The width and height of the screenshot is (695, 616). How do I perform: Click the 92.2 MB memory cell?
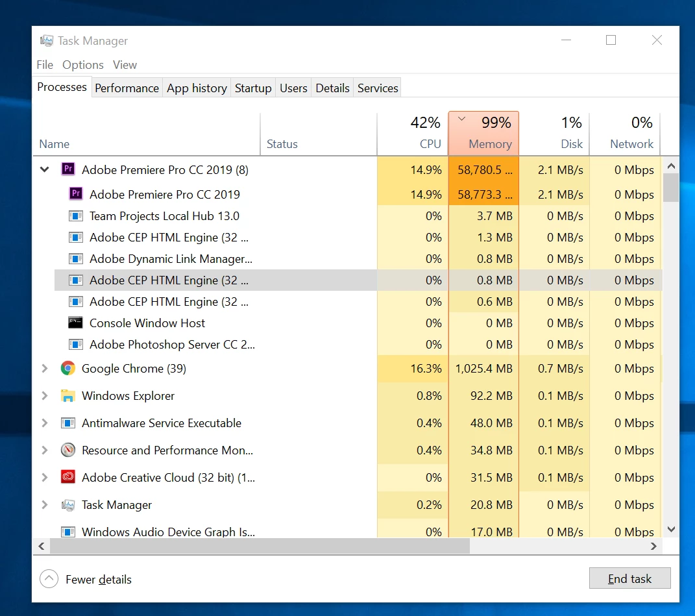coord(483,395)
